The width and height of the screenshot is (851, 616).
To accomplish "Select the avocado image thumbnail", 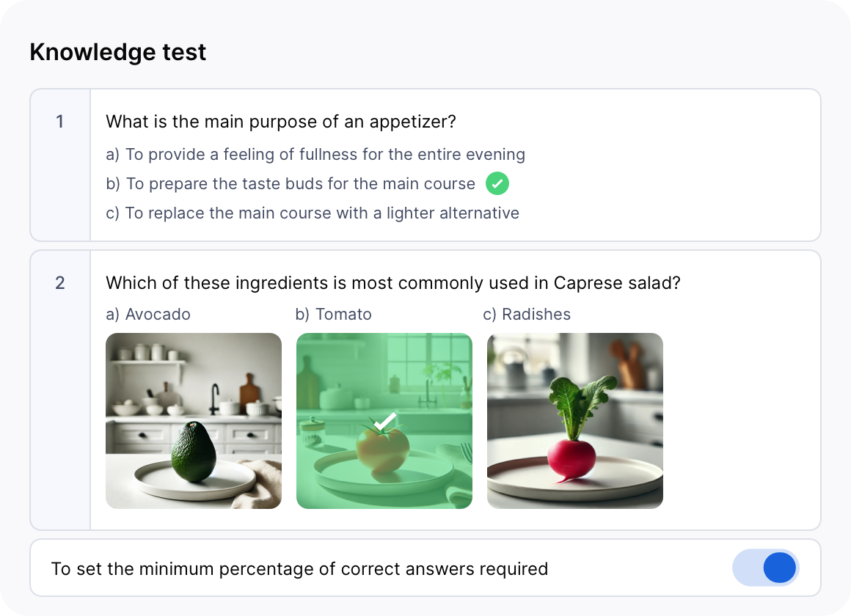I will (194, 420).
